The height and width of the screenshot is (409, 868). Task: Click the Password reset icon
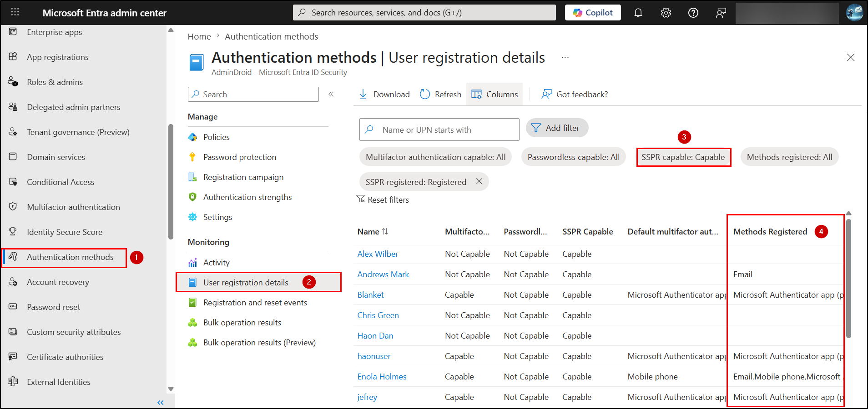point(13,307)
